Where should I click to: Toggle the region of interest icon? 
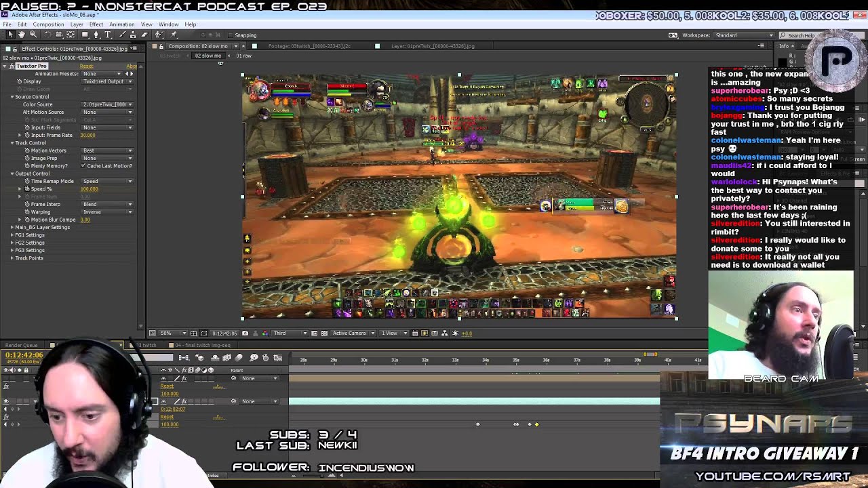pos(315,333)
